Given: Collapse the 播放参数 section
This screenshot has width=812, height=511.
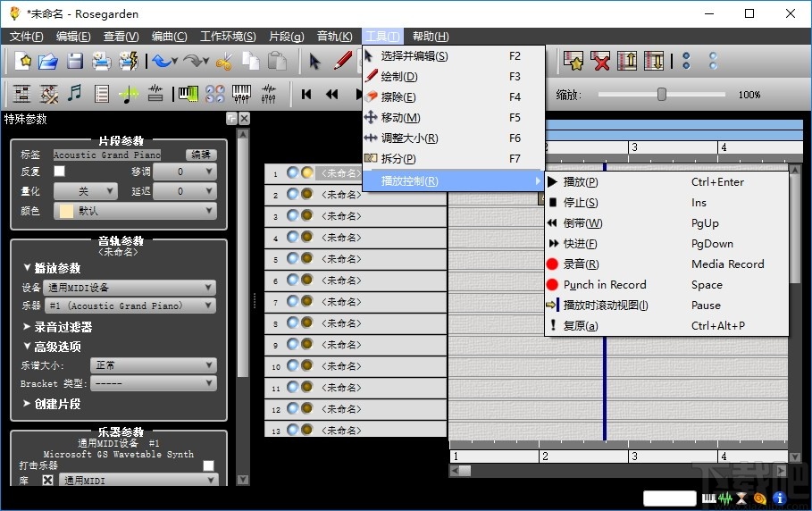Looking at the screenshot, I should point(52,268).
